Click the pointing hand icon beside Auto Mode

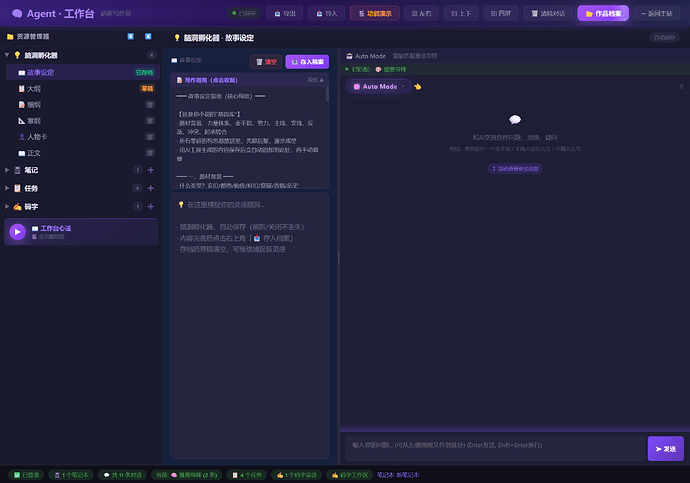[x=418, y=87]
